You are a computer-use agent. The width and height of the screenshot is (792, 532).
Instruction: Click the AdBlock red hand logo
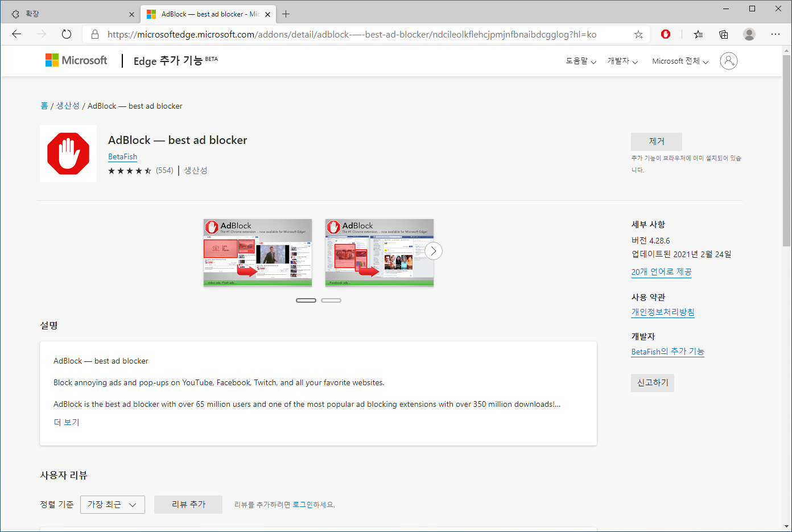(x=68, y=154)
